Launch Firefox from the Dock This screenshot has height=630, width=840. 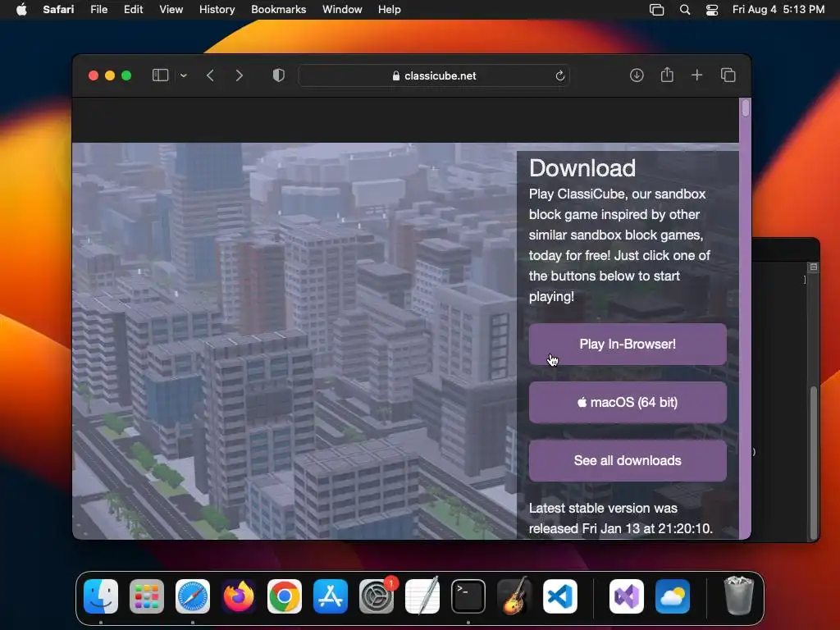click(239, 596)
